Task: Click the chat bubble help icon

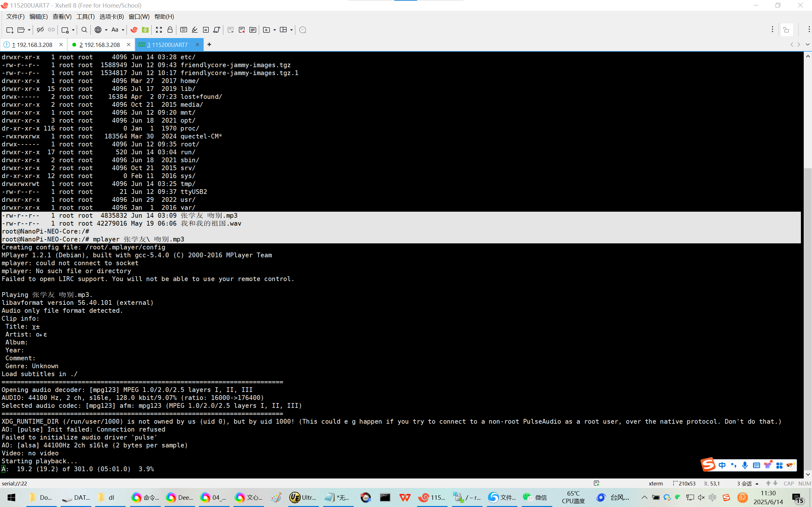Action: (x=302, y=30)
